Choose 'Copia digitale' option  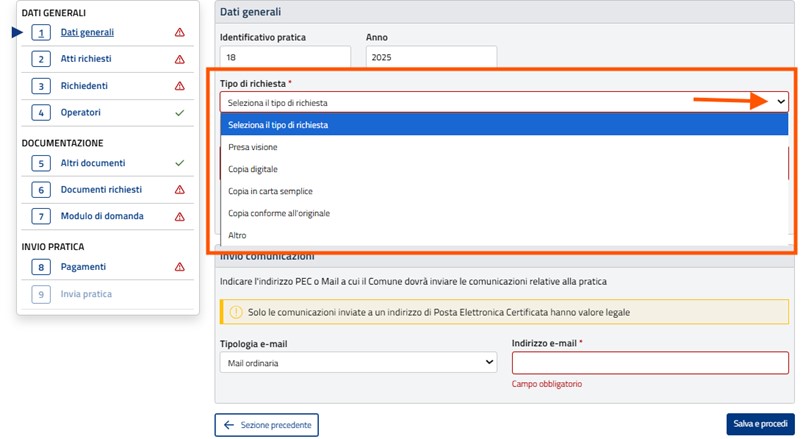tap(253, 169)
